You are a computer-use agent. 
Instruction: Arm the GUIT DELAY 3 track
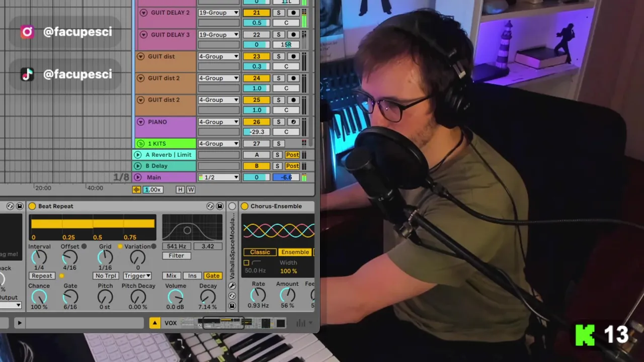[293, 35]
